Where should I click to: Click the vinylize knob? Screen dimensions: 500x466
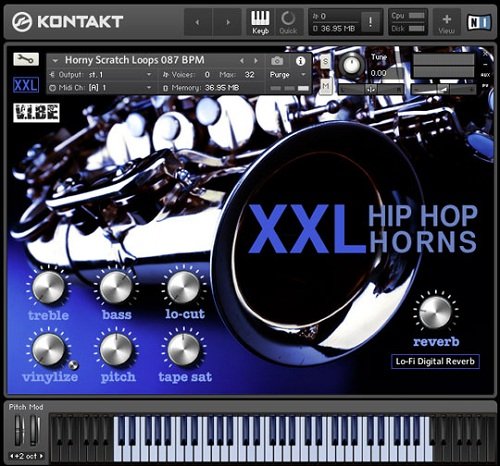[x=48, y=349]
